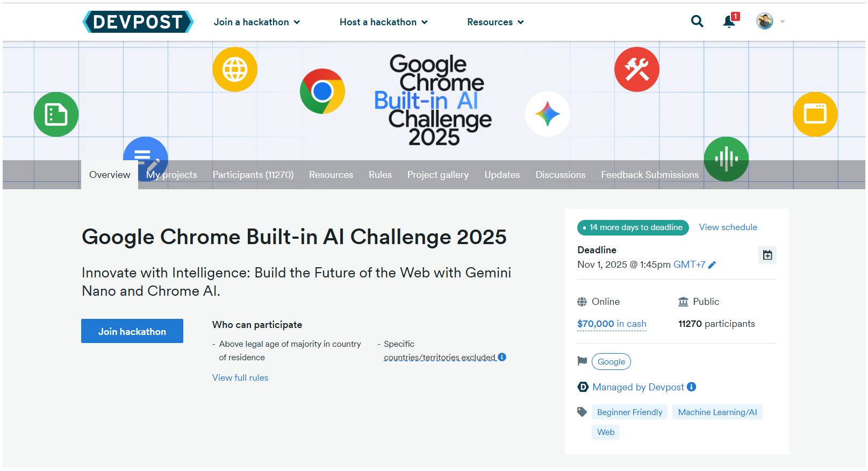The width and height of the screenshot is (868, 471).
Task: Click the add-to-calendar icon beside Deadline
Action: [767, 255]
